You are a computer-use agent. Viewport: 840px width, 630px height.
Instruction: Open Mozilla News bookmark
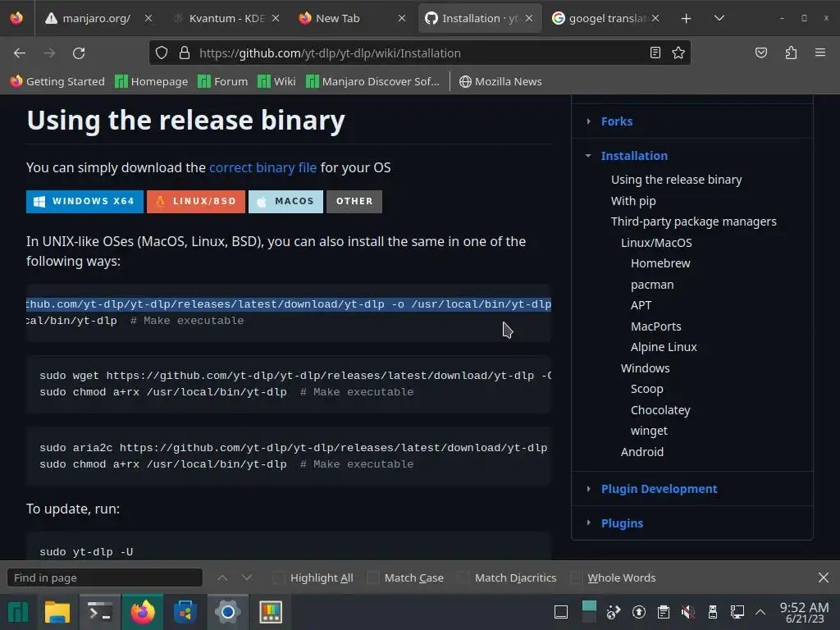click(500, 81)
